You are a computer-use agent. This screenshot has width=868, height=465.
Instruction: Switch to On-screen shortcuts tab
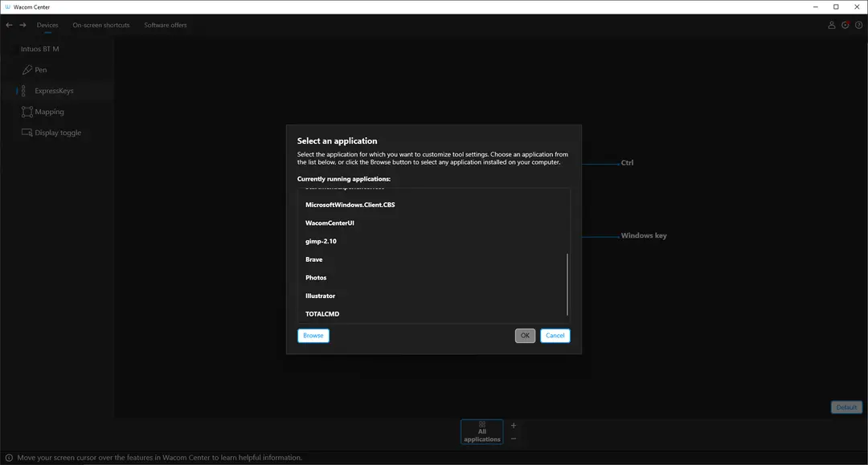tap(100, 25)
